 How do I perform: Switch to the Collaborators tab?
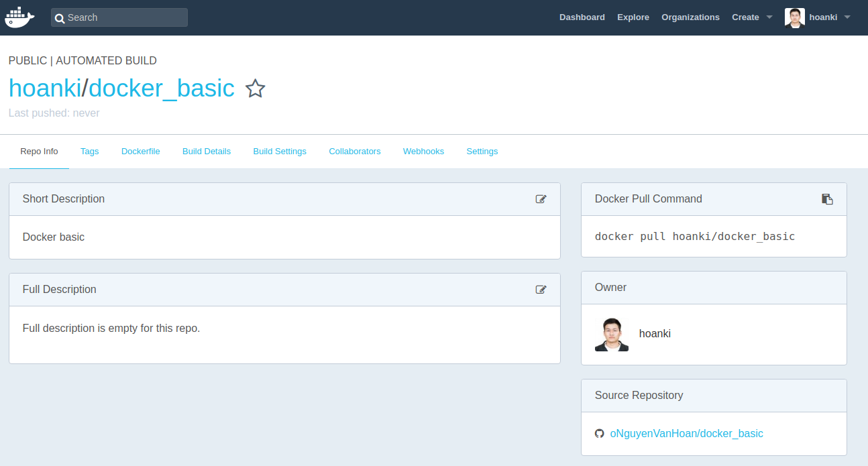pos(355,152)
